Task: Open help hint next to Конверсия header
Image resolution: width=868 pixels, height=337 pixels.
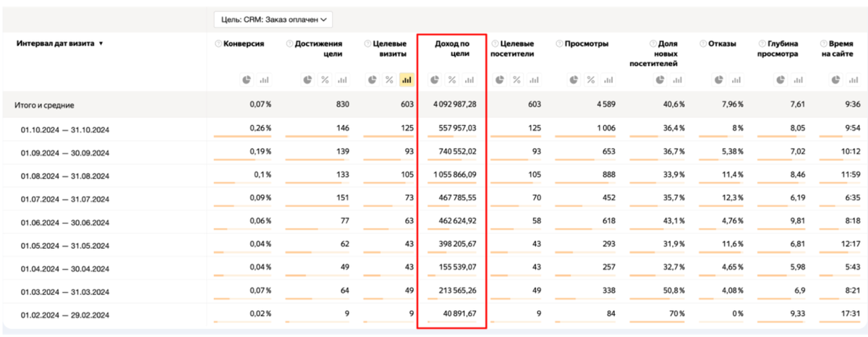Action: pos(218,44)
